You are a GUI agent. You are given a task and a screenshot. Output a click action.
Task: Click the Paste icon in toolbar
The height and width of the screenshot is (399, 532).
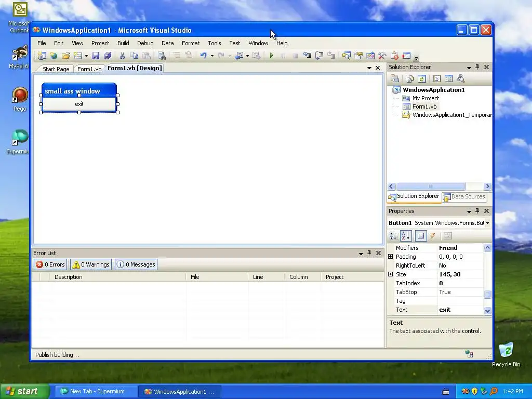pyautogui.click(x=146, y=56)
